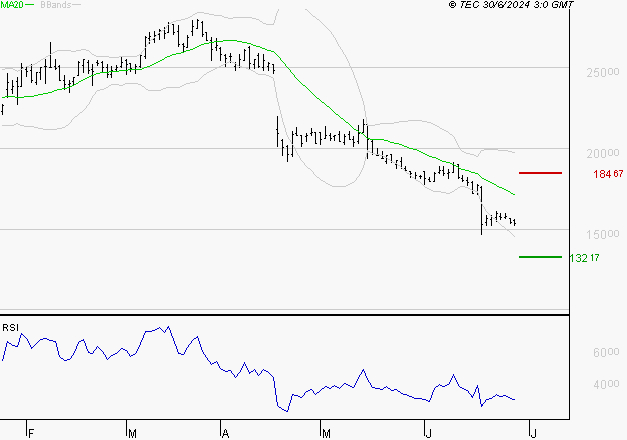Click the TEC 30/6/2024 timestamp text
Screen dimensions: 627x440
(511, 4)
